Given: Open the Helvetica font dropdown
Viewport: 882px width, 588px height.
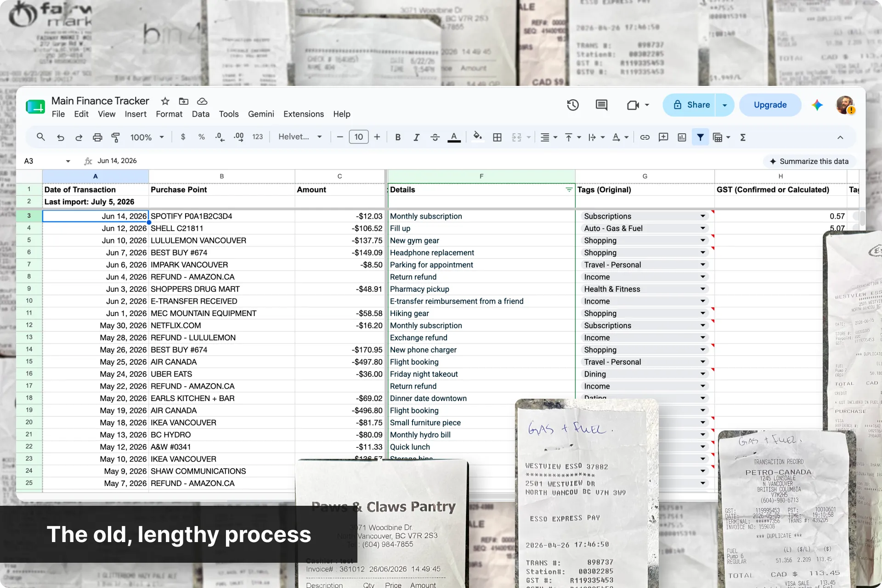Looking at the screenshot, I should pyautogui.click(x=300, y=137).
